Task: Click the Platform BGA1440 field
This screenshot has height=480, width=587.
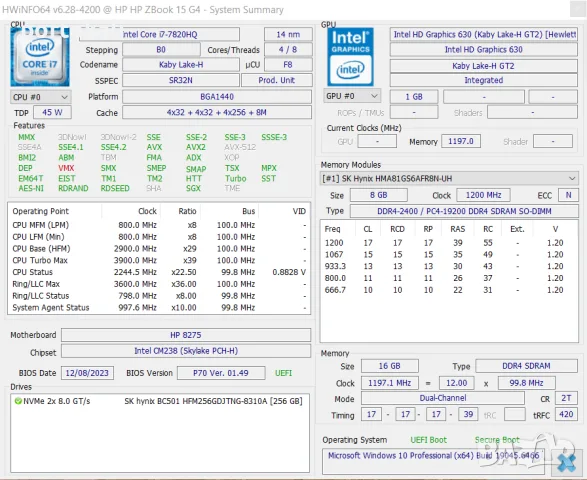Action: pos(217,97)
